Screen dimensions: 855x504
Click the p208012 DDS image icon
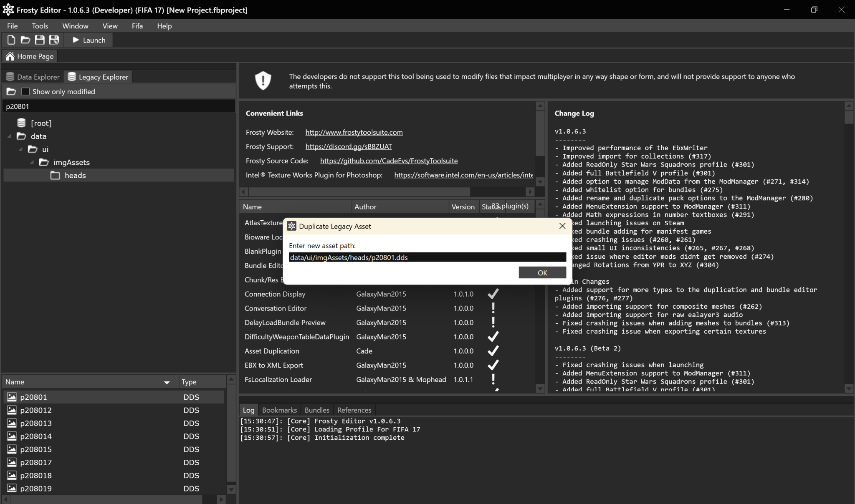[12, 410]
